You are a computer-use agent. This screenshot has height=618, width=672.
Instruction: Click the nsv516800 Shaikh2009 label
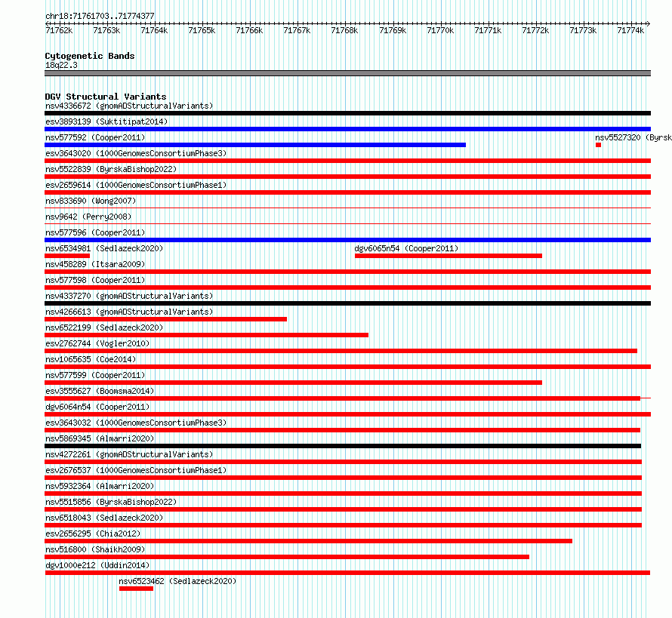point(95,549)
